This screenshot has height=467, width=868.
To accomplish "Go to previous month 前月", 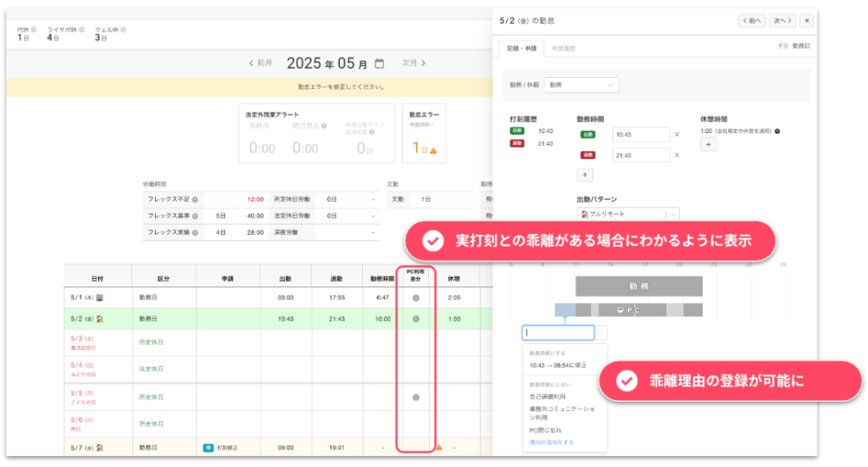I will pyautogui.click(x=260, y=63).
